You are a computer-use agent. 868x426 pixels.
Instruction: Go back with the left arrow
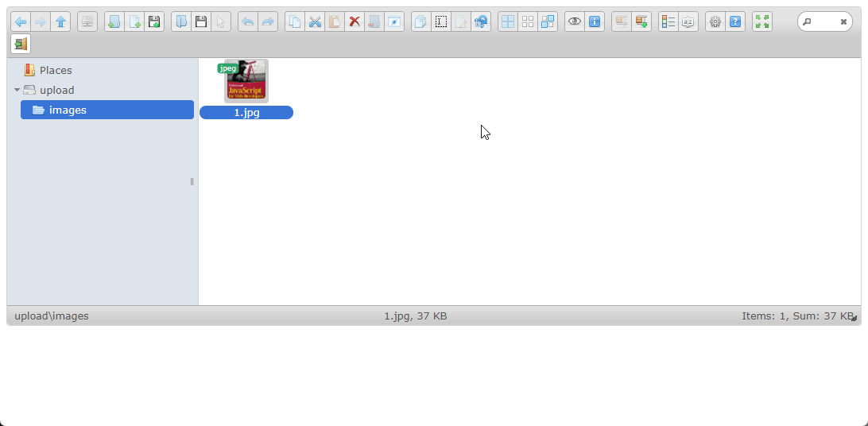(x=21, y=21)
